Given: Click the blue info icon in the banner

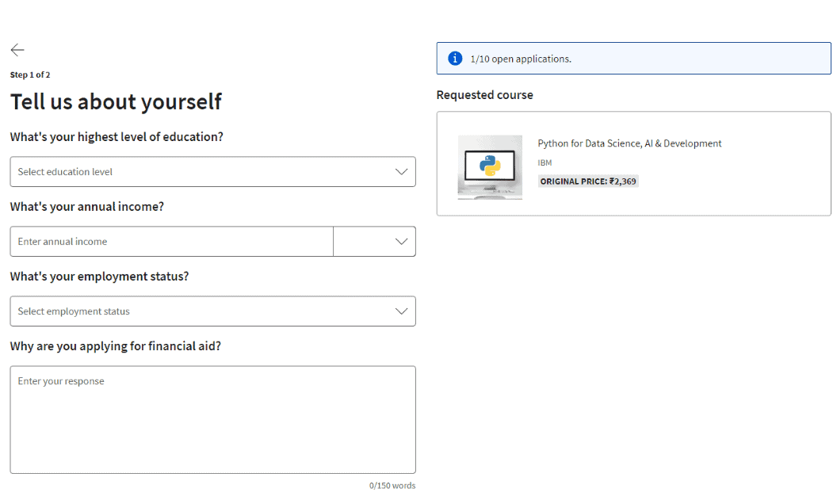Looking at the screenshot, I should pyautogui.click(x=454, y=58).
